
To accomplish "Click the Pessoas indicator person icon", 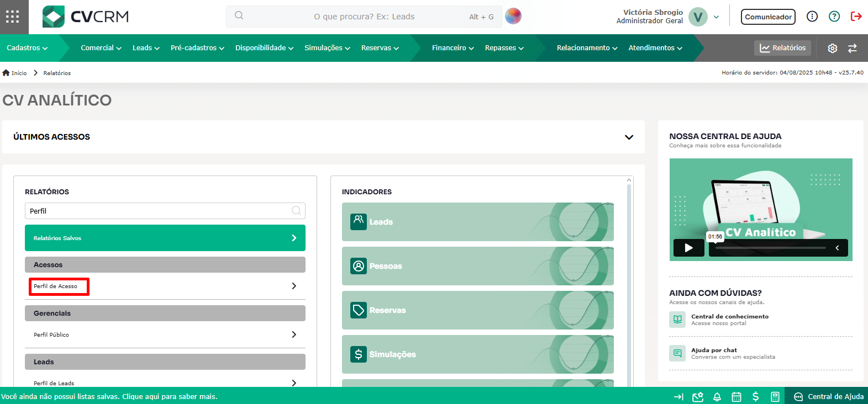I will [359, 265].
